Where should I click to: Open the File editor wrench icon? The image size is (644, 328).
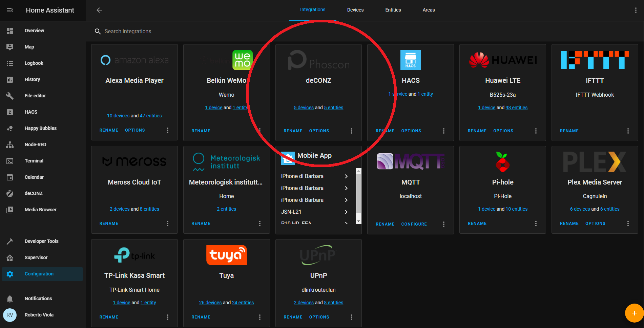[x=10, y=96]
